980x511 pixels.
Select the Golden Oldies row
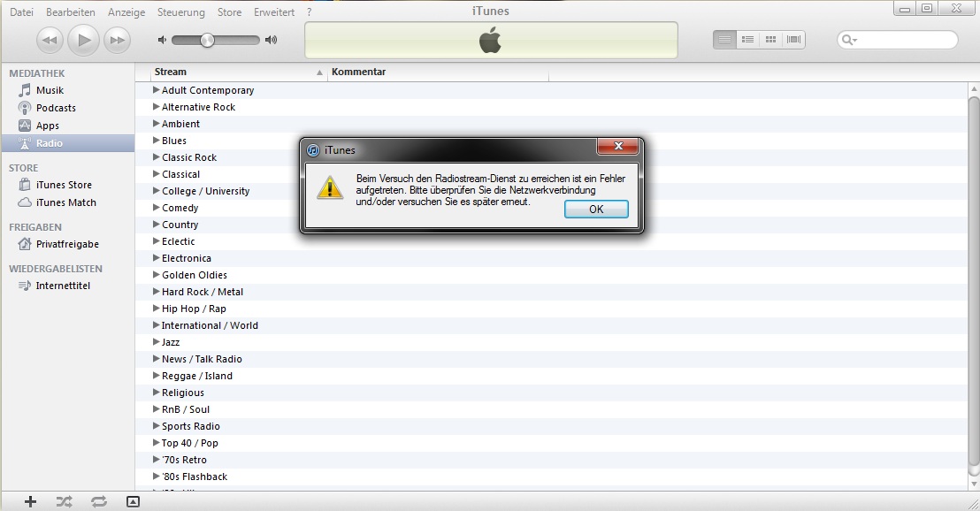pyautogui.click(x=552, y=275)
